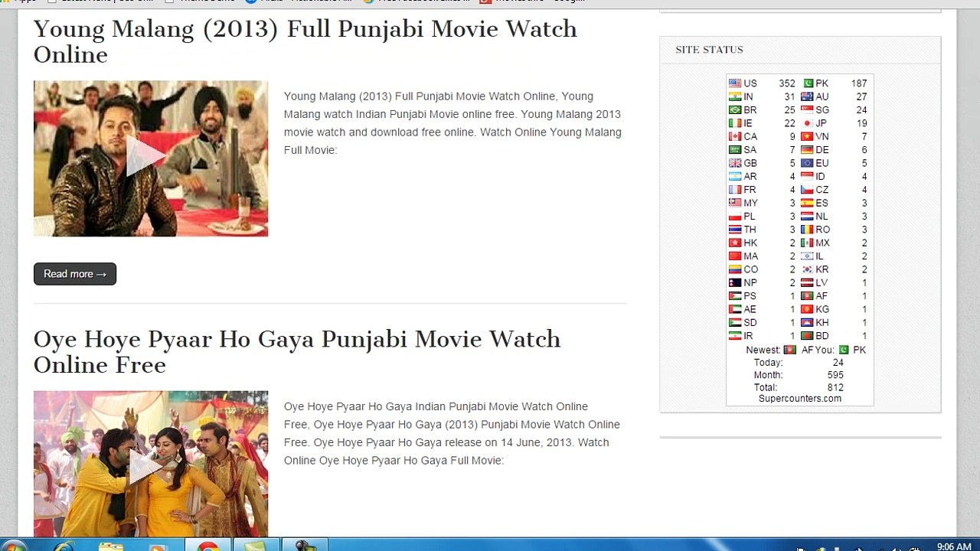Select the South Korea flag beside KR

point(807,269)
